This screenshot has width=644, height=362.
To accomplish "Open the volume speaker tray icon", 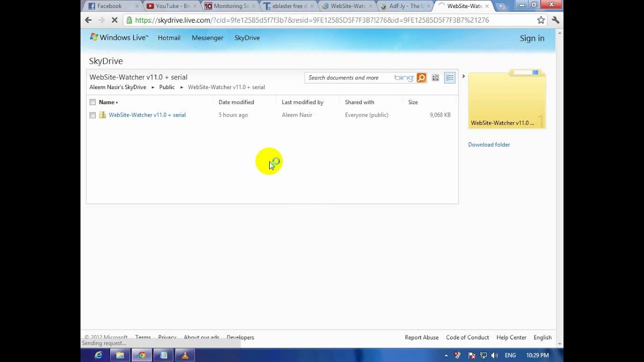I will (x=495, y=355).
